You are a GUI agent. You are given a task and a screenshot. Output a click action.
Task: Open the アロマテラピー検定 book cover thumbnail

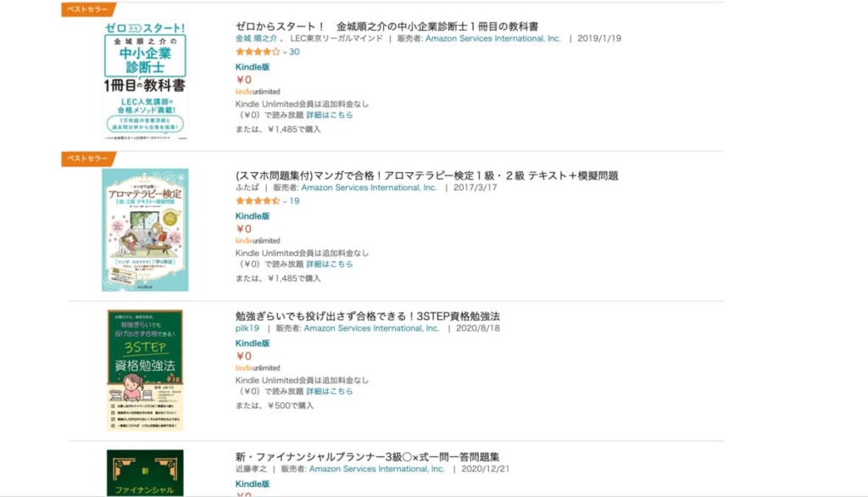(145, 230)
